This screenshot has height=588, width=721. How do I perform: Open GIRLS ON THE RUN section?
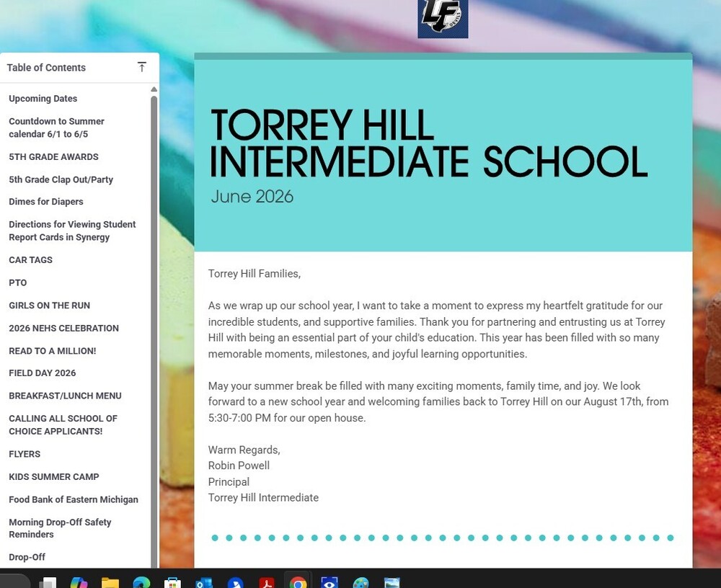[49, 306]
